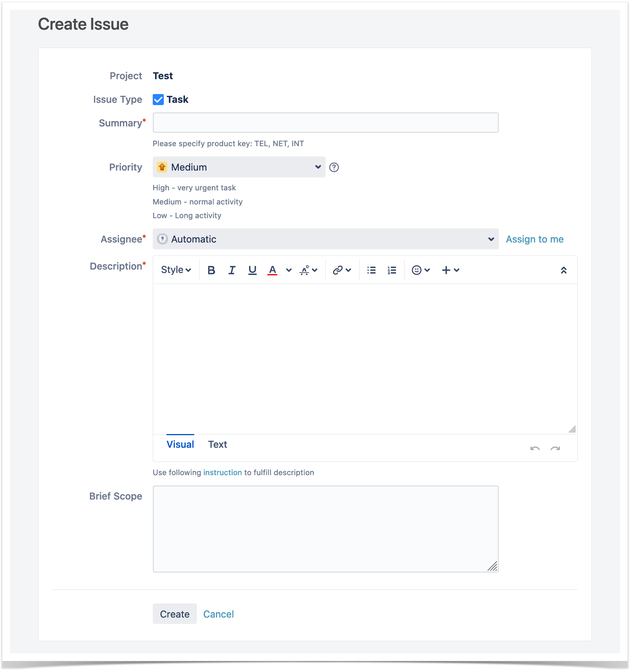Click the Assign to me link

click(534, 239)
